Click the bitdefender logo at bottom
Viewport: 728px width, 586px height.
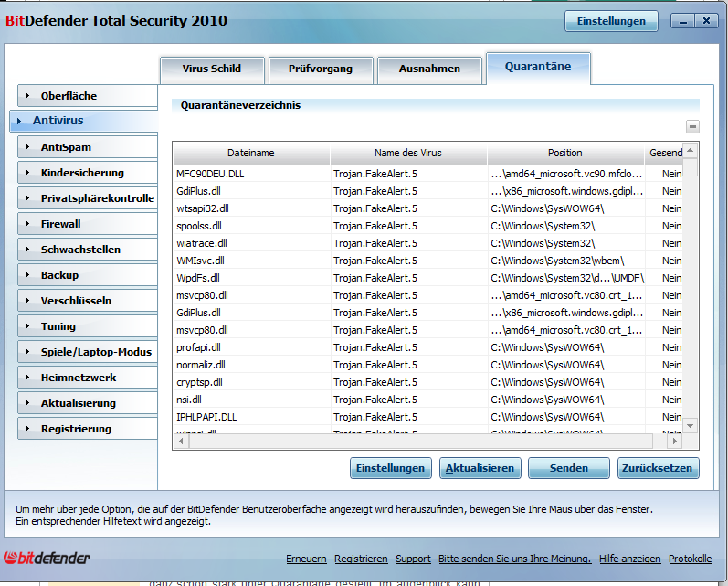pyautogui.click(x=47, y=558)
